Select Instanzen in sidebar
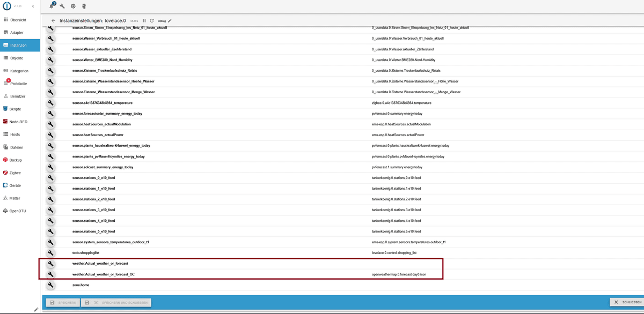Image resolution: width=644 pixels, height=314 pixels. (20, 45)
